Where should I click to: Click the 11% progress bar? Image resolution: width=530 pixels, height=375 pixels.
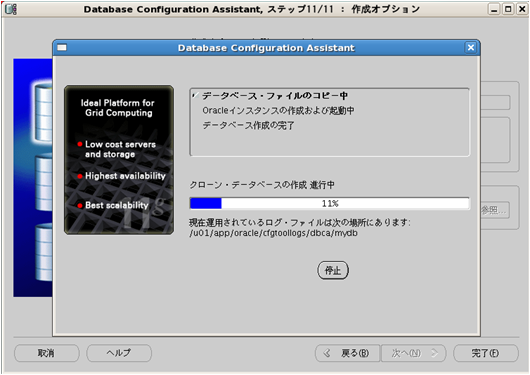coord(330,204)
